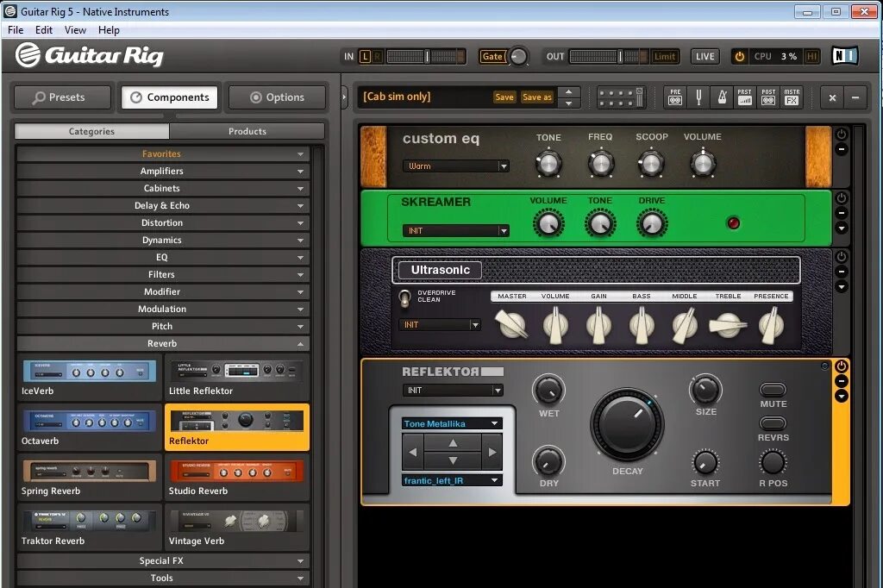
Task: Open the Skreamer INIT preset dropdown
Action: [456, 230]
